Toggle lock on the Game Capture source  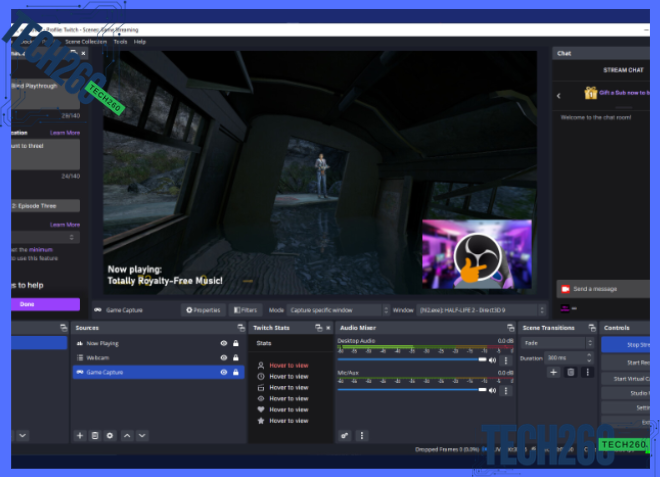(x=236, y=372)
